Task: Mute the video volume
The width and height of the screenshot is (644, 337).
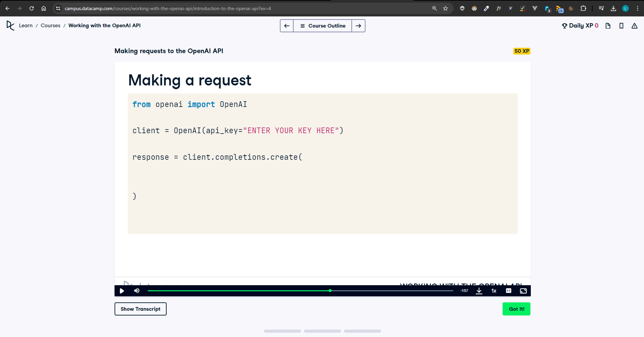Action: tap(137, 291)
